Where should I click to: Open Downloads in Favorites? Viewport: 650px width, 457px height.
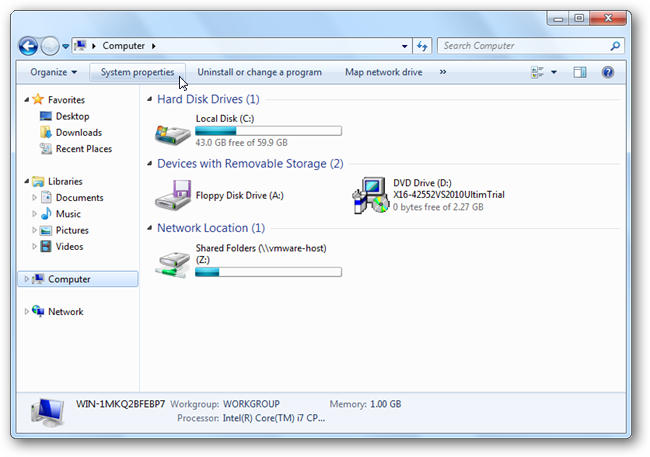tap(79, 133)
